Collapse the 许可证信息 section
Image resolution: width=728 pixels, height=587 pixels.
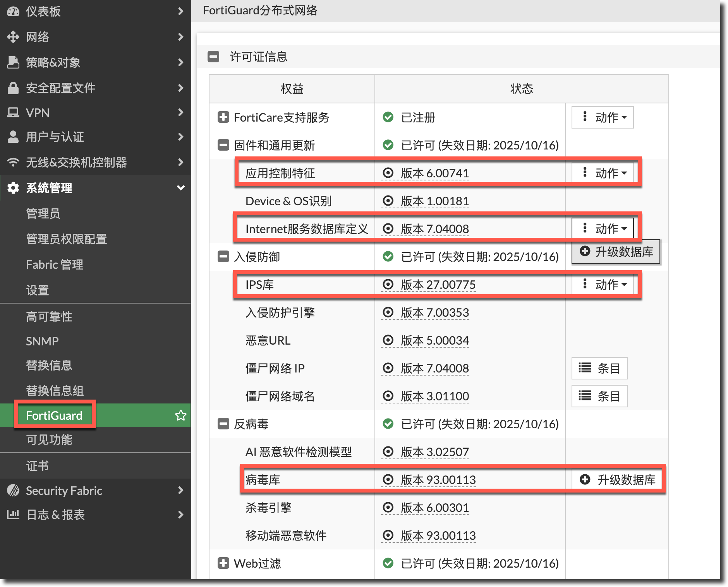click(213, 57)
